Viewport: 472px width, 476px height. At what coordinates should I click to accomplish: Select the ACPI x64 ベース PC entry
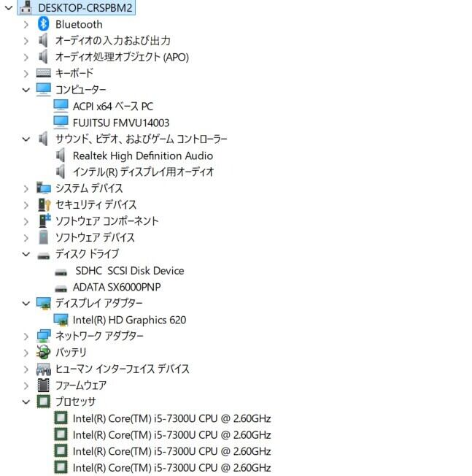(113, 107)
